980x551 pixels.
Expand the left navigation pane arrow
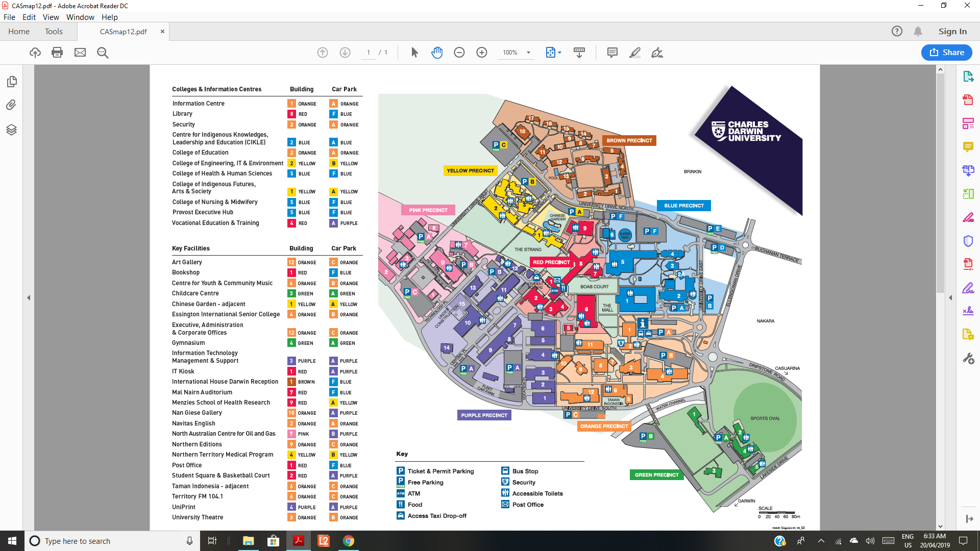29,297
